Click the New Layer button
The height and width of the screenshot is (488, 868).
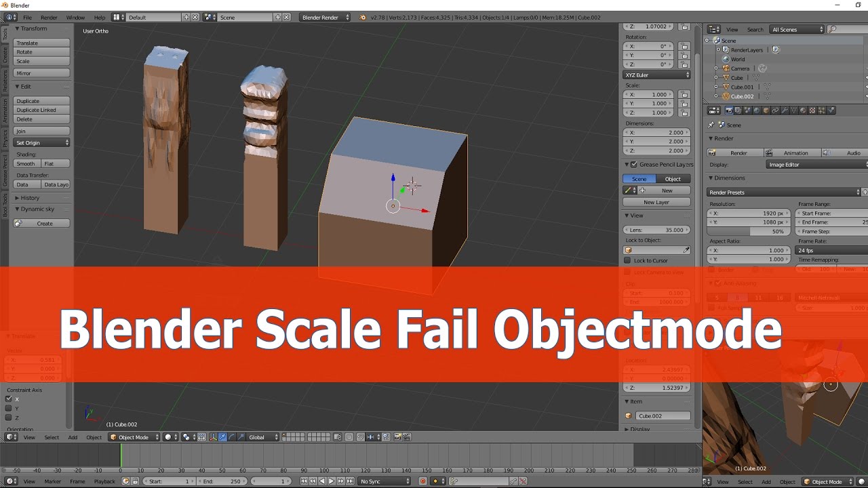coord(656,202)
